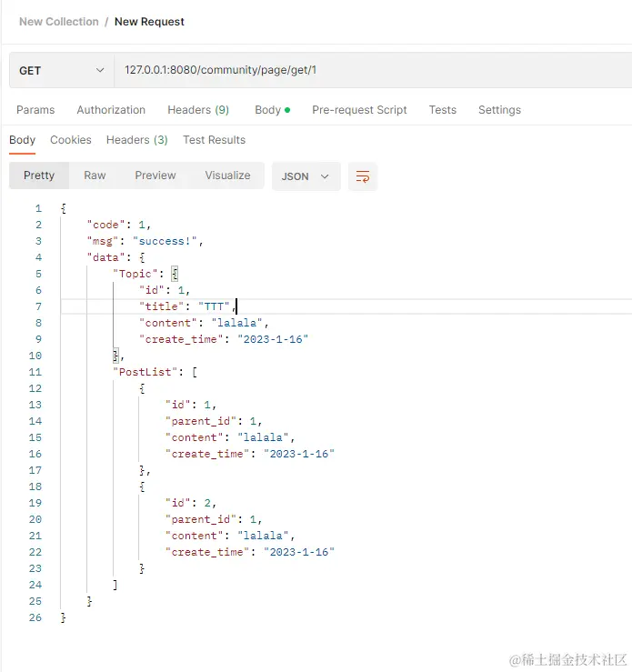The image size is (632, 672).
Task: Click line number 26 in gutter
Action: coord(35,617)
